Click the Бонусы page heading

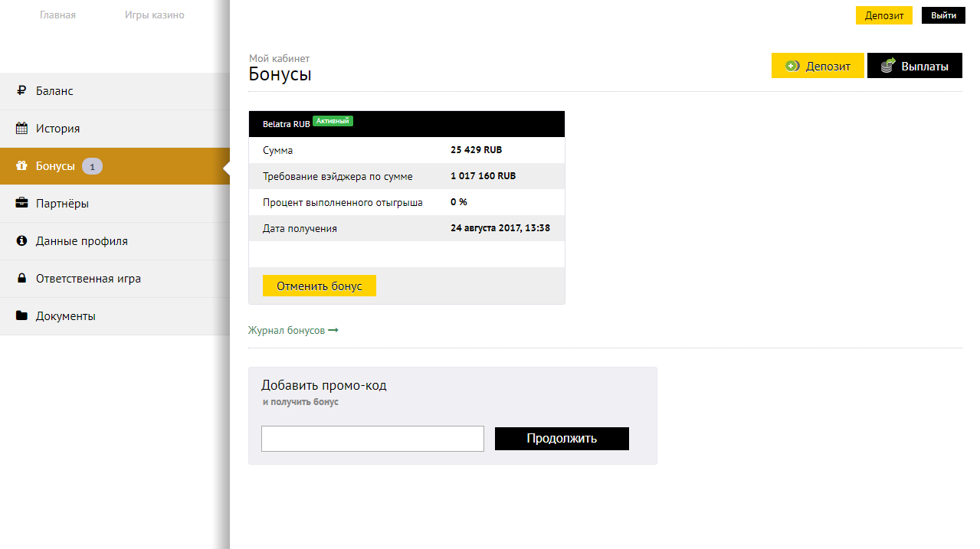280,74
